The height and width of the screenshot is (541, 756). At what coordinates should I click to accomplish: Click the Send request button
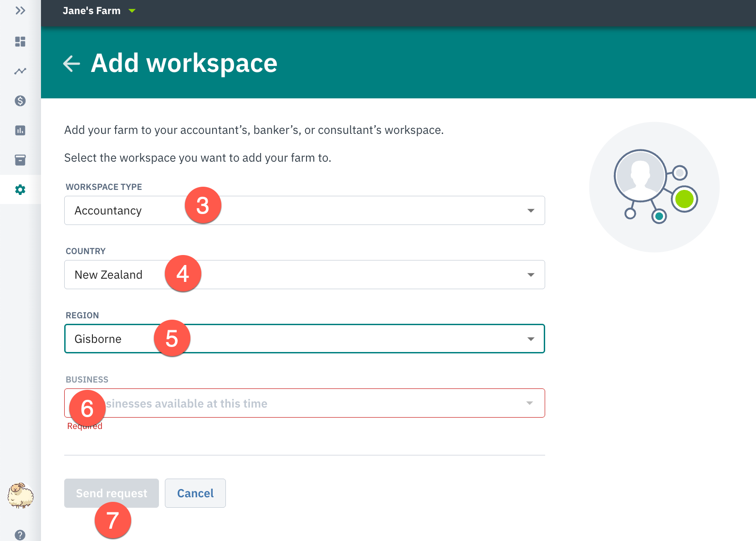pyautogui.click(x=112, y=493)
